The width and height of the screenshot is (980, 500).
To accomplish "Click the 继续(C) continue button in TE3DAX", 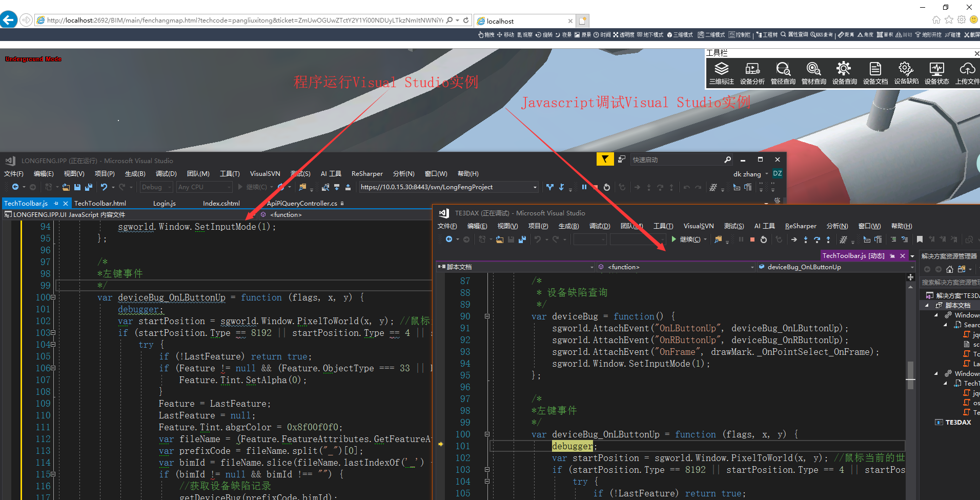I will [686, 239].
